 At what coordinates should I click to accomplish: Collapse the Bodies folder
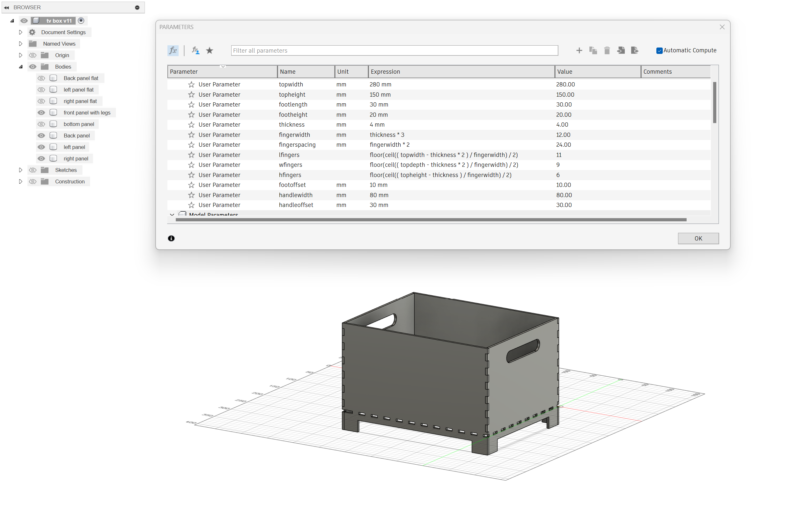point(20,67)
